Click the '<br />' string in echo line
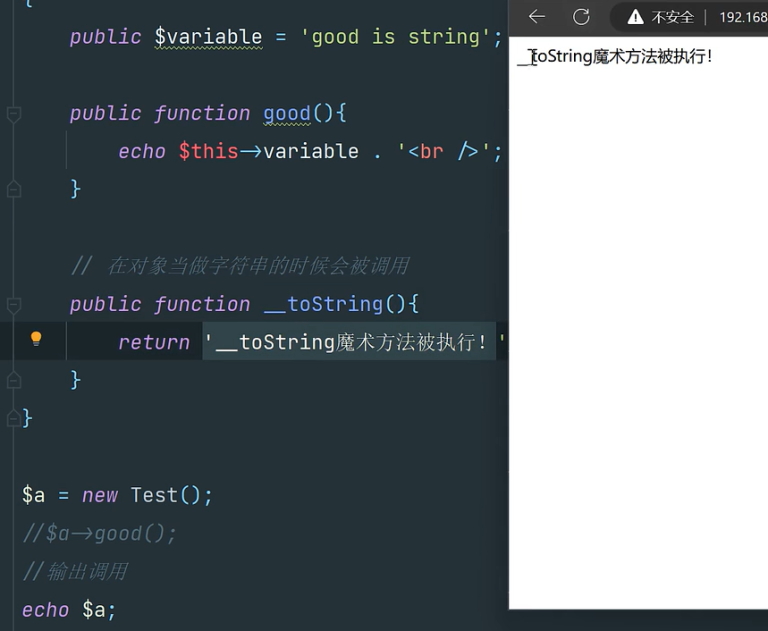The image size is (768, 631). [x=444, y=151]
